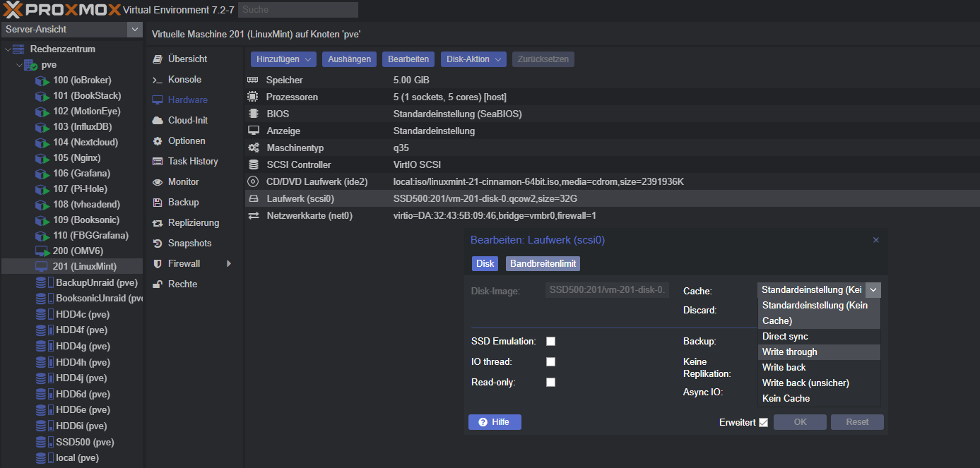Screen dimensions: 980x468
Task: Select Direct sync cache option
Action: (820, 337)
